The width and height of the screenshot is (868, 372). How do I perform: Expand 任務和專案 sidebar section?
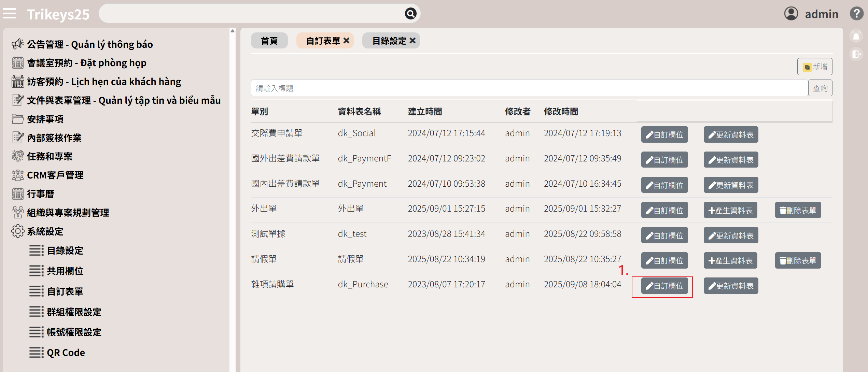pyautogui.click(x=50, y=156)
